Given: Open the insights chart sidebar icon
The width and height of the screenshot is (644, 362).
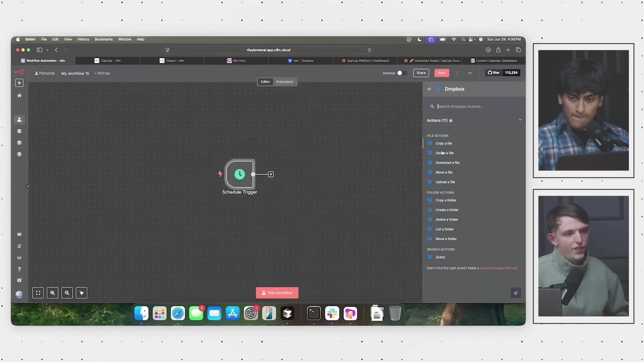Looking at the screenshot, I should (19, 258).
